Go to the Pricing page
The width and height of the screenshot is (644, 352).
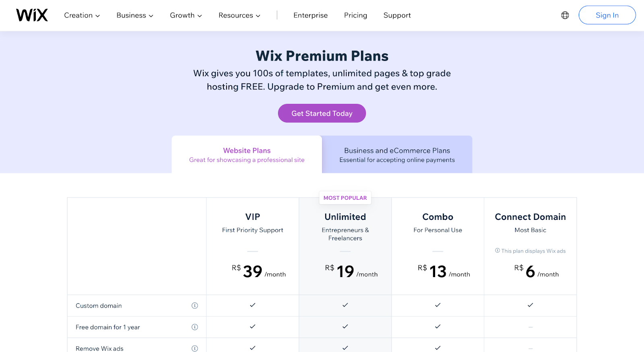[x=355, y=15]
